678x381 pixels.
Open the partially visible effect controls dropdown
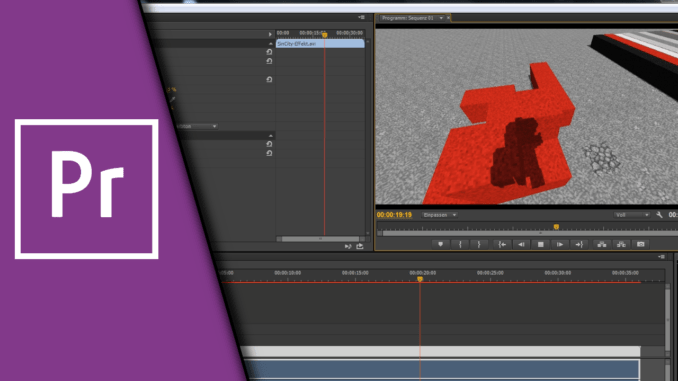tap(197, 126)
